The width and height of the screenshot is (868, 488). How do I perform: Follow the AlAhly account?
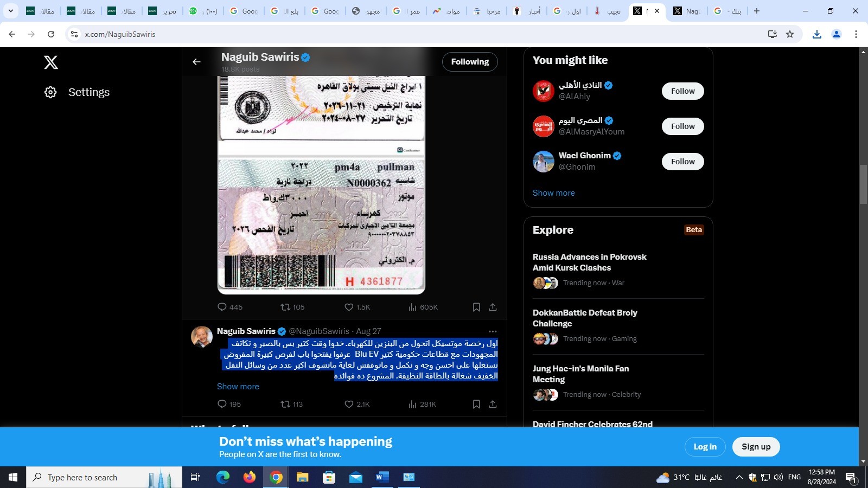pos(682,91)
